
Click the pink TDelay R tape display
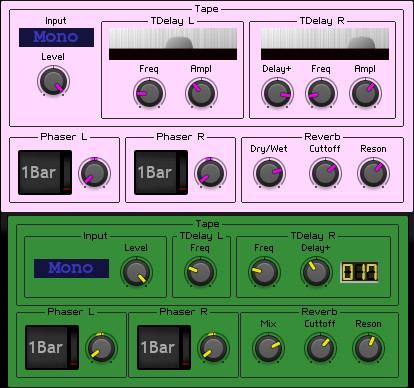[x=325, y=44]
